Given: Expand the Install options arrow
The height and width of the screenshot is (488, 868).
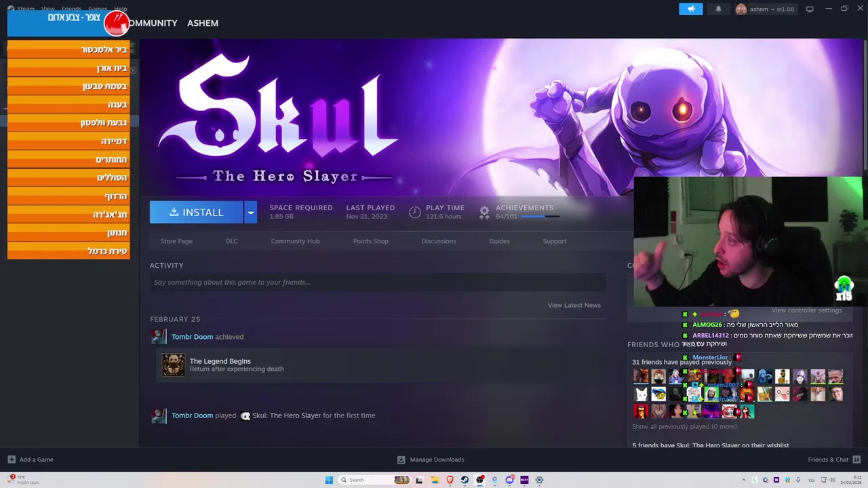Looking at the screenshot, I should point(250,212).
